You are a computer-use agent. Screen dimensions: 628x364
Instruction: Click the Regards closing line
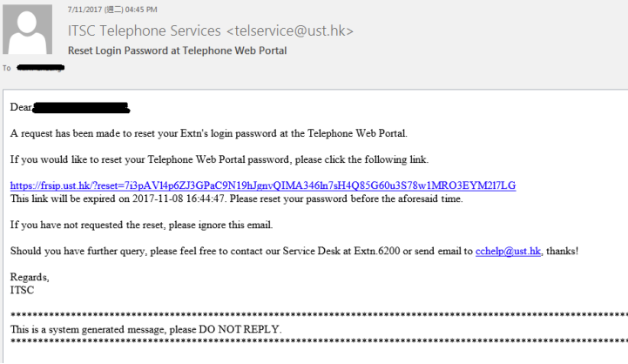(30, 277)
